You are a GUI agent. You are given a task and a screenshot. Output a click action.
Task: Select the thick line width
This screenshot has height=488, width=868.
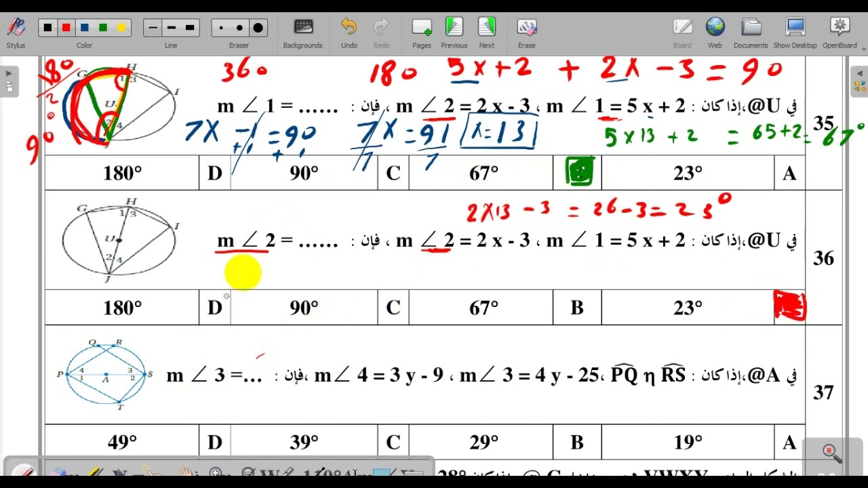coord(190,28)
